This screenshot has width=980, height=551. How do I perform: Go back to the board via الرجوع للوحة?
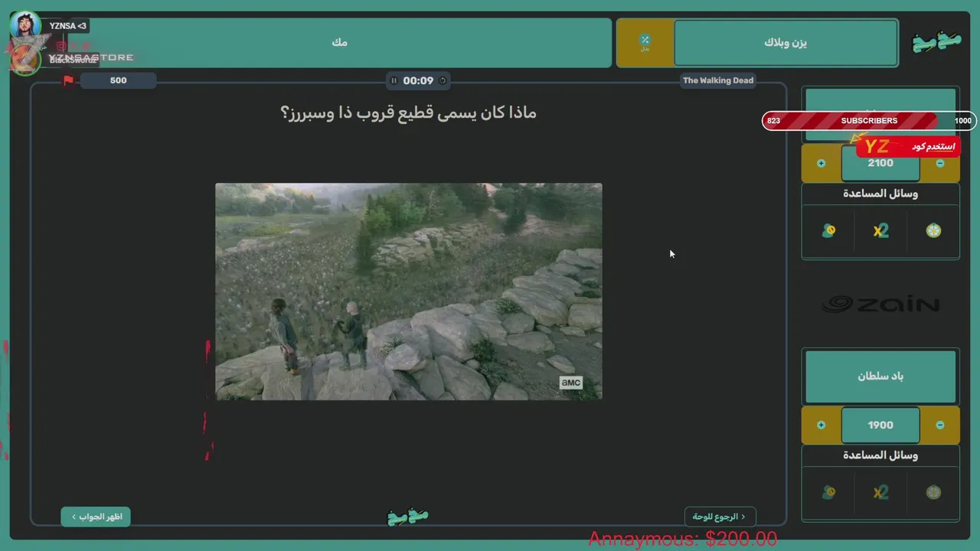720,517
